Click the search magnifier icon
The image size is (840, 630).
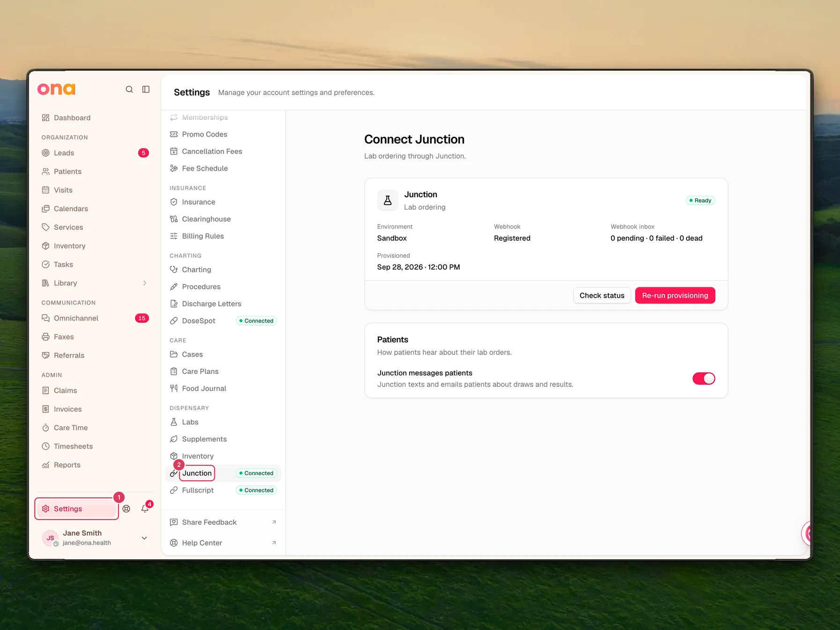(129, 89)
